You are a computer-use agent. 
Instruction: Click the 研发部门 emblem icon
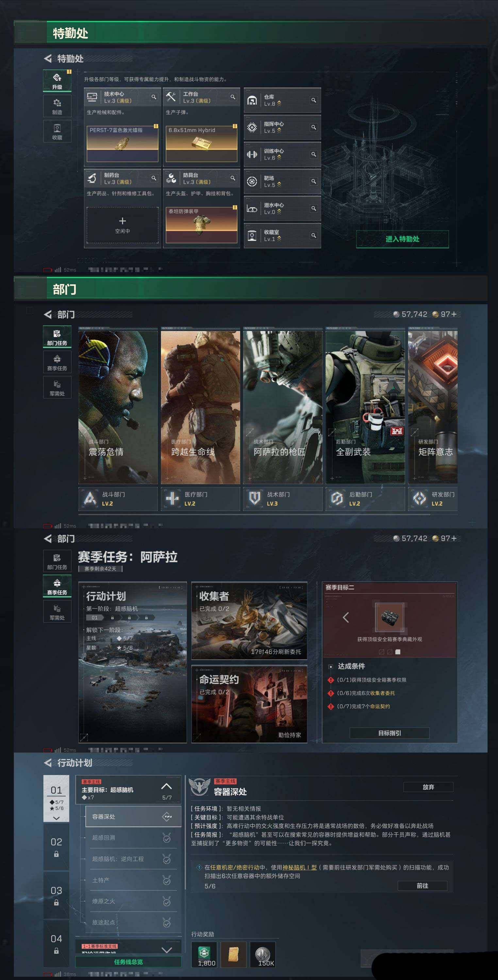[420, 498]
